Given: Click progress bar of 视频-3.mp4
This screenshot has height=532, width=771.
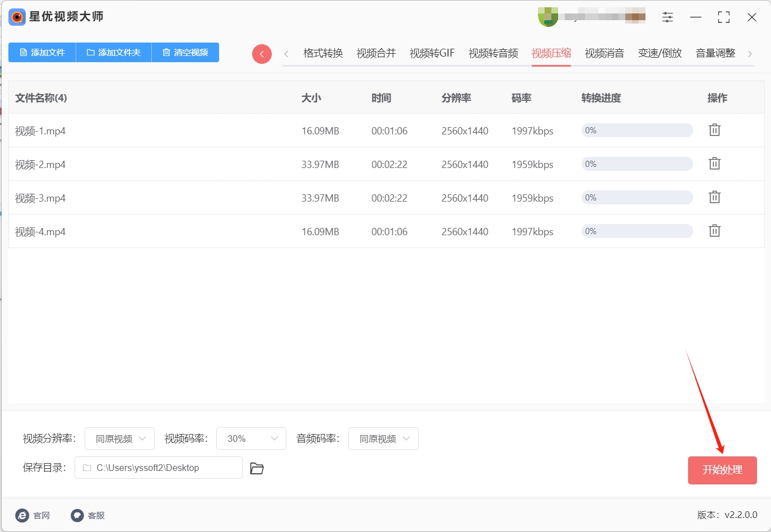Looking at the screenshot, I should click(x=637, y=198).
